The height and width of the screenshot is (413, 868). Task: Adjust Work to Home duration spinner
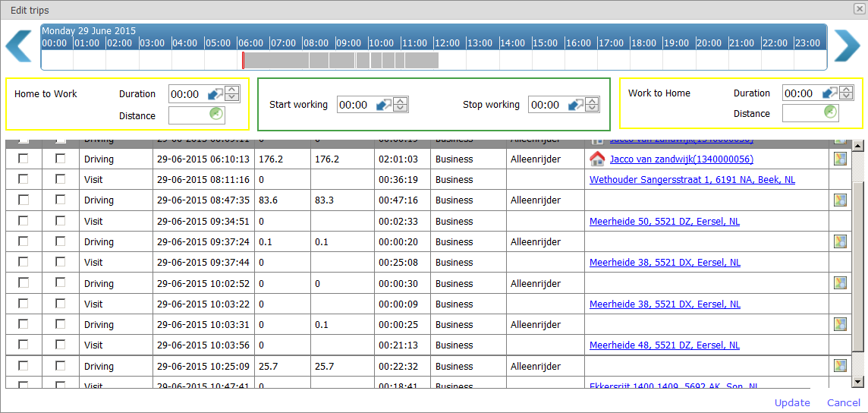tap(847, 93)
